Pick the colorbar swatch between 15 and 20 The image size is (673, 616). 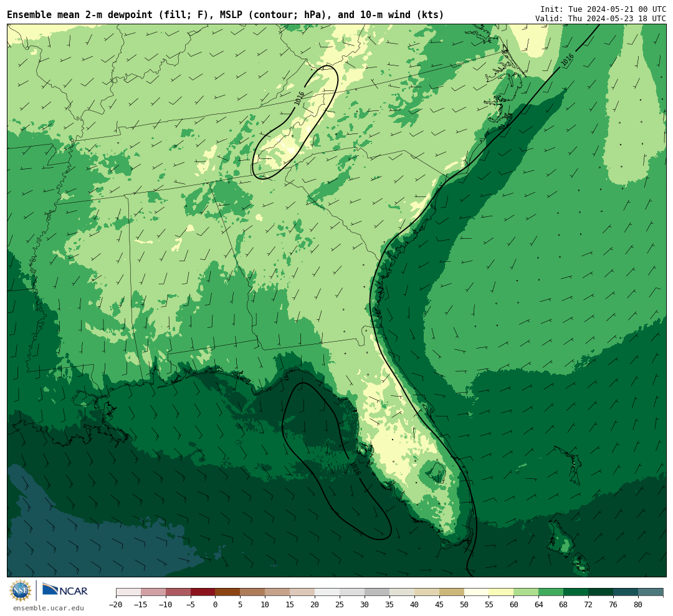[x=303, y=592]
